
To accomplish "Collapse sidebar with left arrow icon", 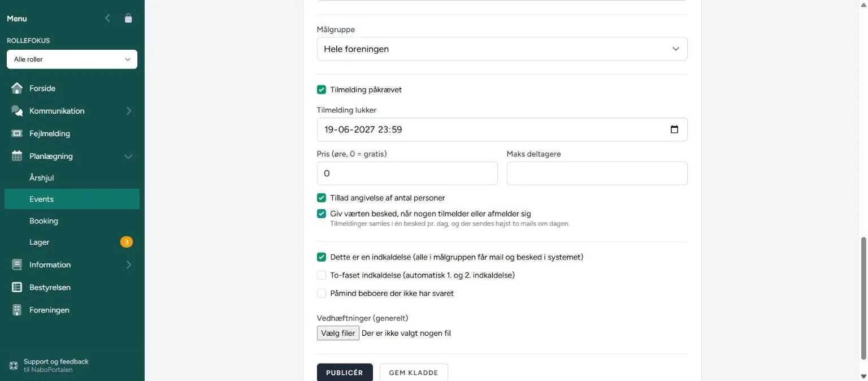I will tap(107, 18).
